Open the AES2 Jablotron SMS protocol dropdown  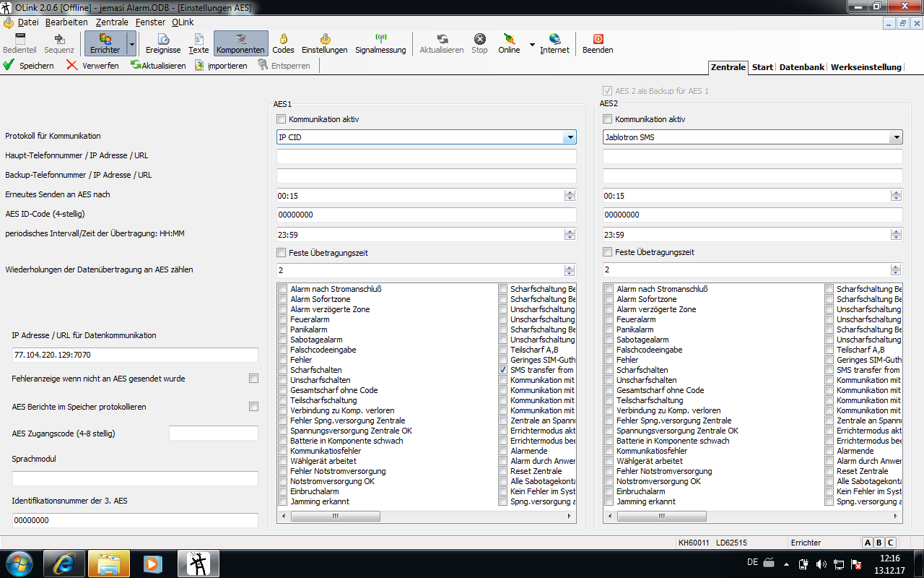pyautogui.click(x=896, y=137)
